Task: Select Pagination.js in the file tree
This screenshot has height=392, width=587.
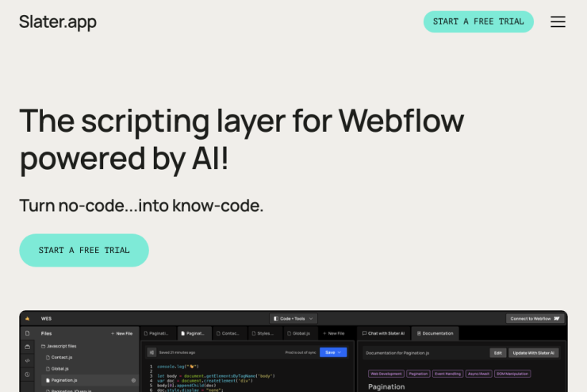Action: click(61, 380)
